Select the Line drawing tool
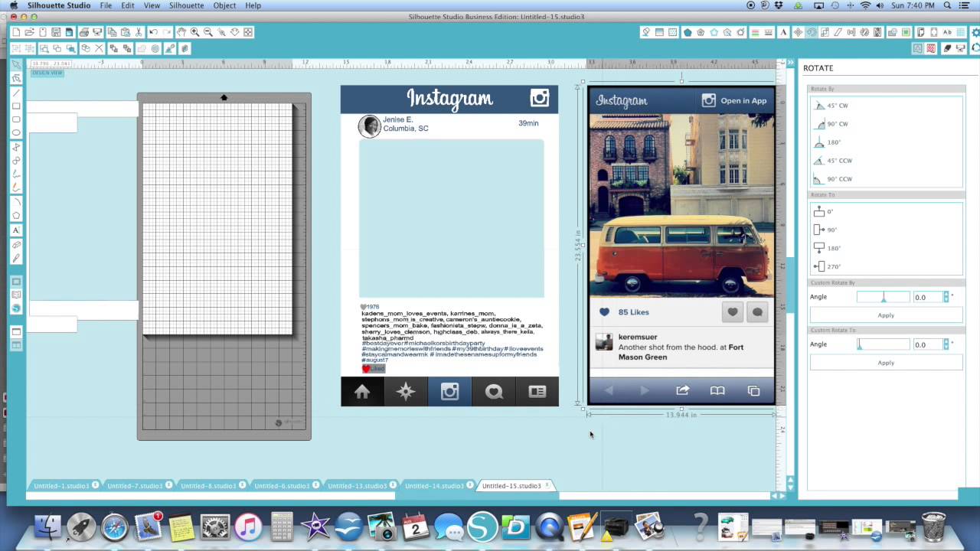The height and width of the screenshot is (551, 980). 16,92
